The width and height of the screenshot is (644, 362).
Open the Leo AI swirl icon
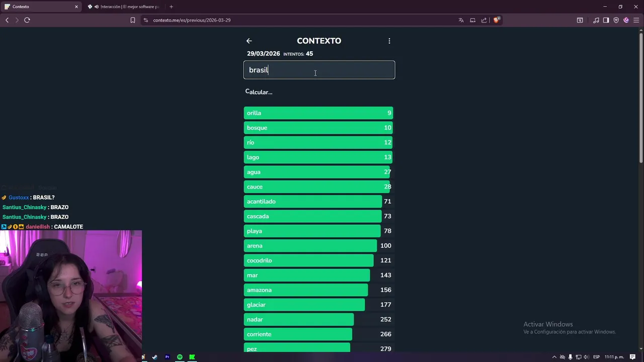click(626, 20)
